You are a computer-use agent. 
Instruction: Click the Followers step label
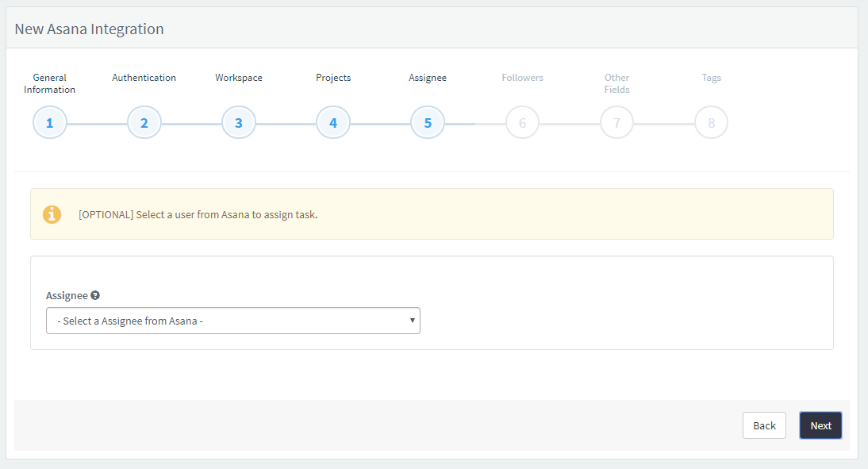click(523, 78)
